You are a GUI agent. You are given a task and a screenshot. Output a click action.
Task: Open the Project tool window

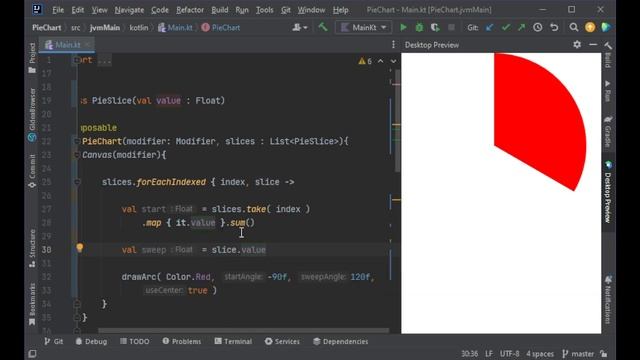32,58
